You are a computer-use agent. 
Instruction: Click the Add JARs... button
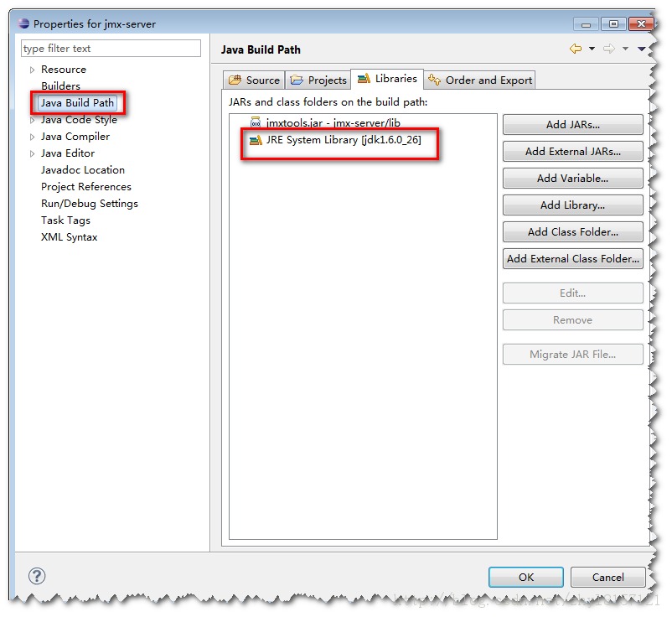coord(572,125)
